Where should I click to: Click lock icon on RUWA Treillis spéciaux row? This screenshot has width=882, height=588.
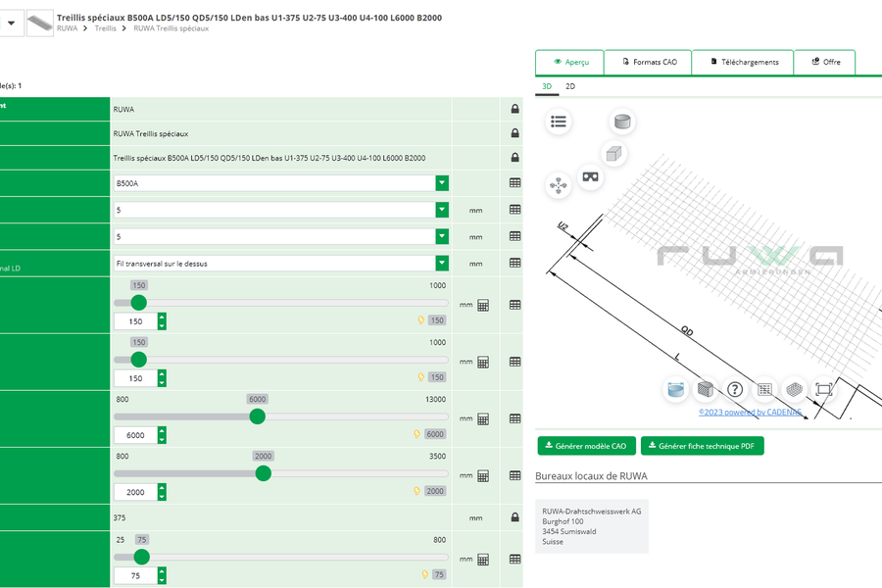[514, 133]
